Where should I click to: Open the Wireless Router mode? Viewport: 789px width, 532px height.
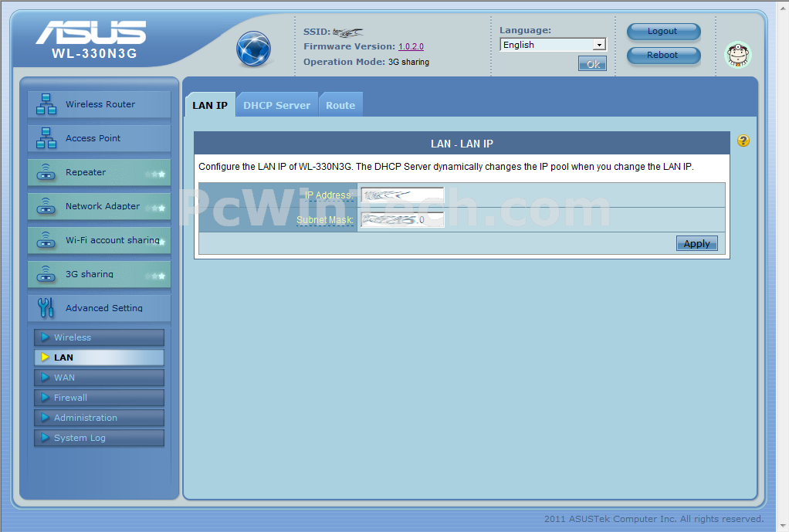pyautogui.click(x=99, y=104)
